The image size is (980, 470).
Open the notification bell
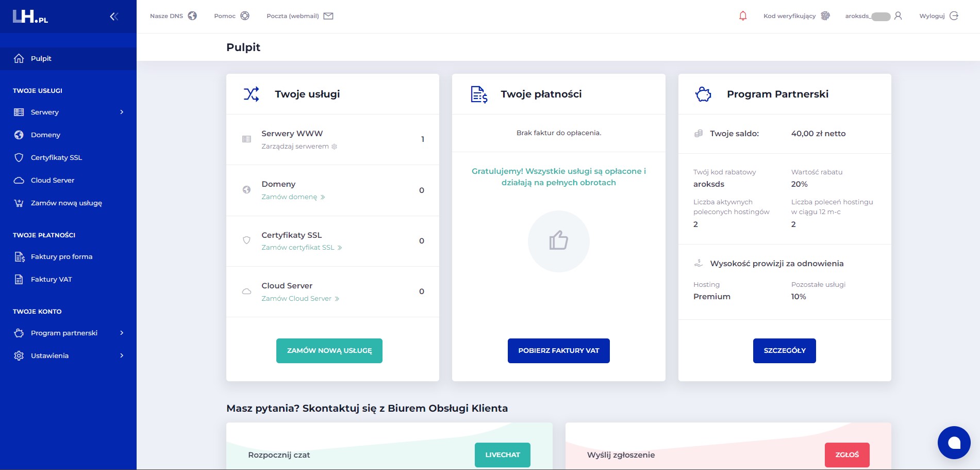tap(743, 16)
